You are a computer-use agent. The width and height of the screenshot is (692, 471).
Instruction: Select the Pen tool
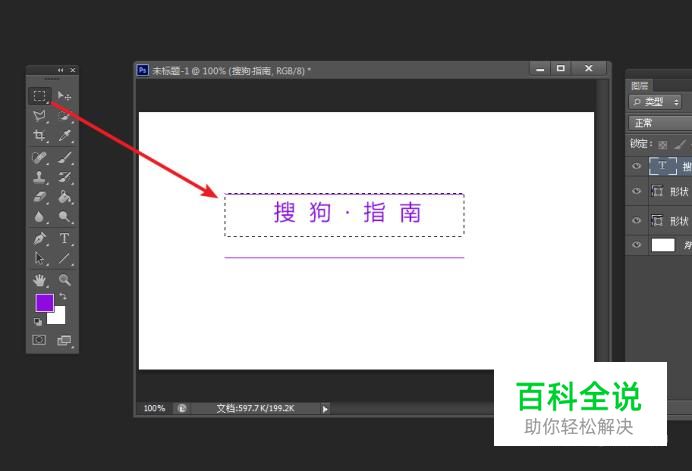coord(40,238)
